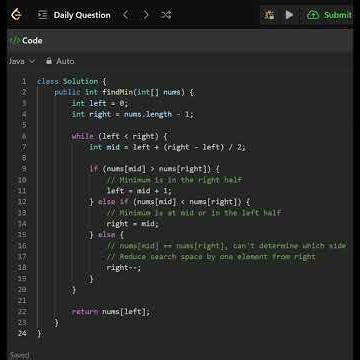
Task: Click the 'Saved' status text
Action: tap(19, 355)
